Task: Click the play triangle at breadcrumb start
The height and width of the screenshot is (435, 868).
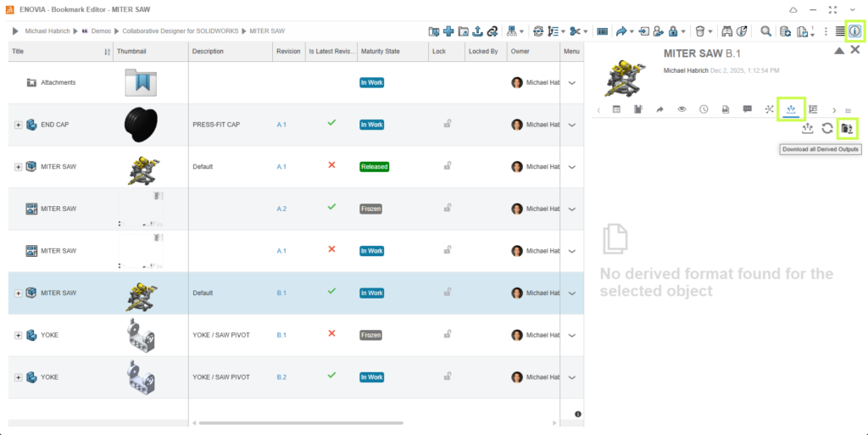Action: (x=15, y=31)
